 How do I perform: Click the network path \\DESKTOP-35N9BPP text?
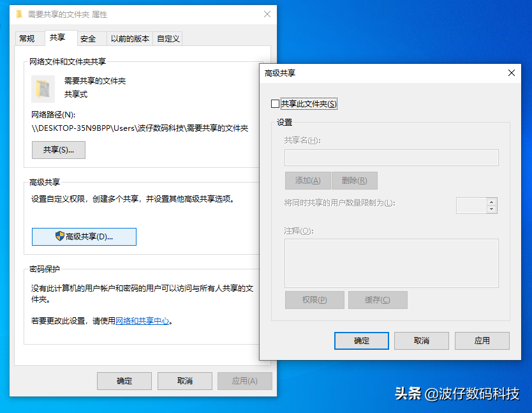click(x=140, y=128)
